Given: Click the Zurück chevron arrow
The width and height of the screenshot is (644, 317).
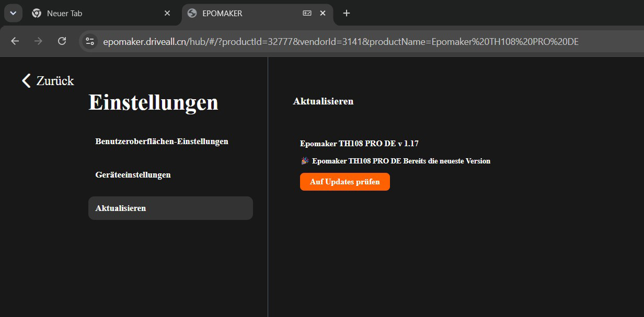Looking at the screenshot, I should [x=26, y=80].
